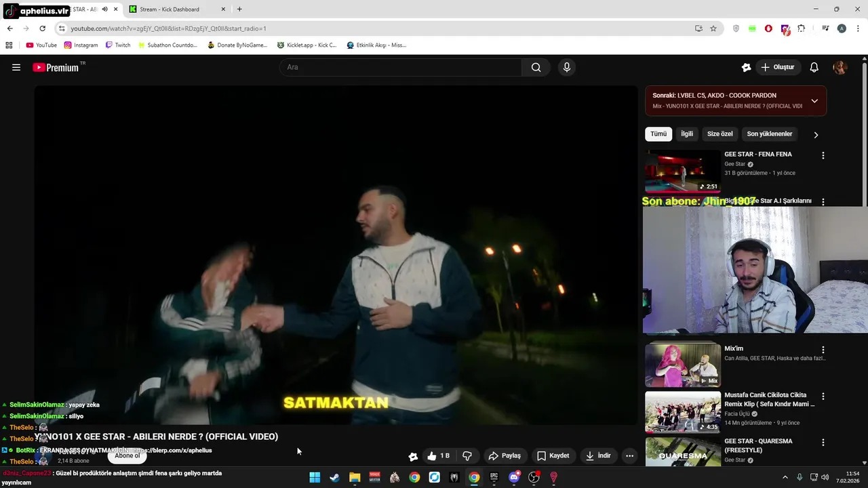Click the İndir download button
Viewport: 868px width, 488px height.
599,456
